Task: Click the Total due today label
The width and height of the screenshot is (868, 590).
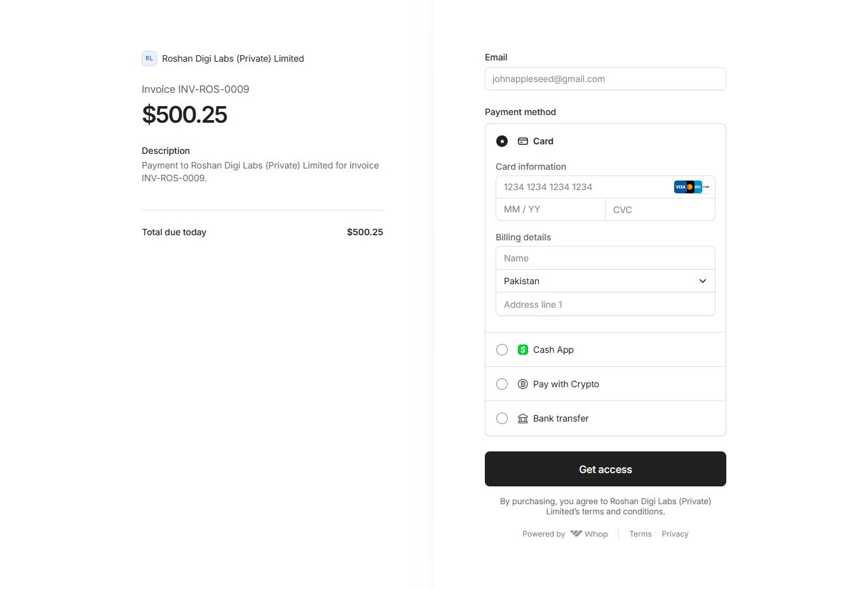Action: tap(174, 232)
